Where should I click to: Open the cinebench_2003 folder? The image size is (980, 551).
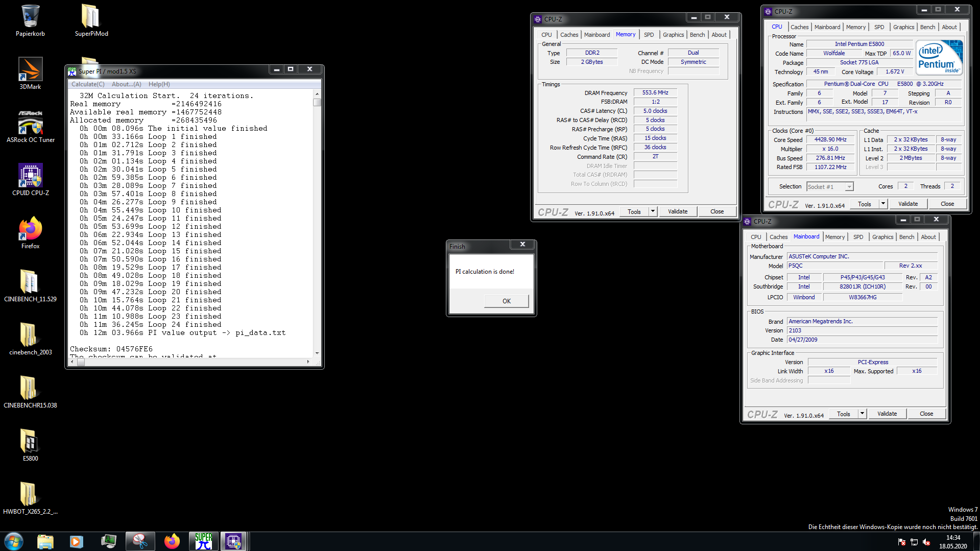coord(30,339)
